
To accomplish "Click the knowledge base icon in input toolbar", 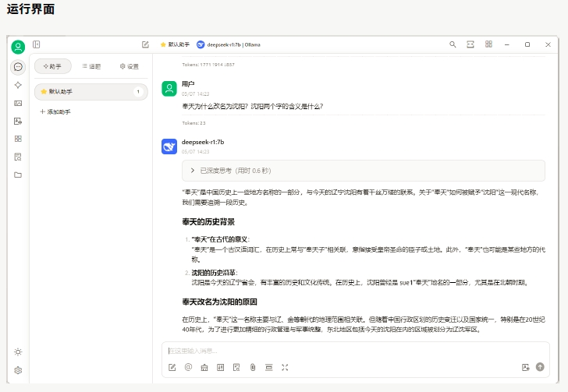I will (x=236, y=367).
